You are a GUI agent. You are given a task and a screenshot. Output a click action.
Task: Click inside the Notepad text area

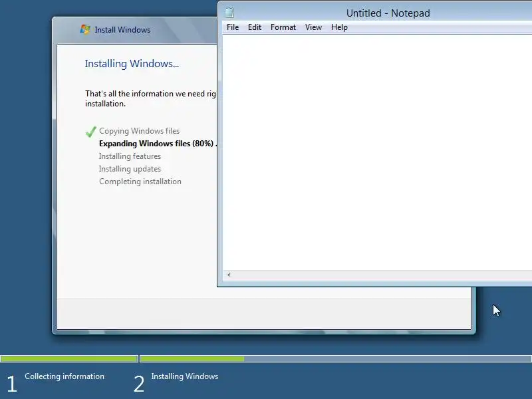click(x=377, y=152)
